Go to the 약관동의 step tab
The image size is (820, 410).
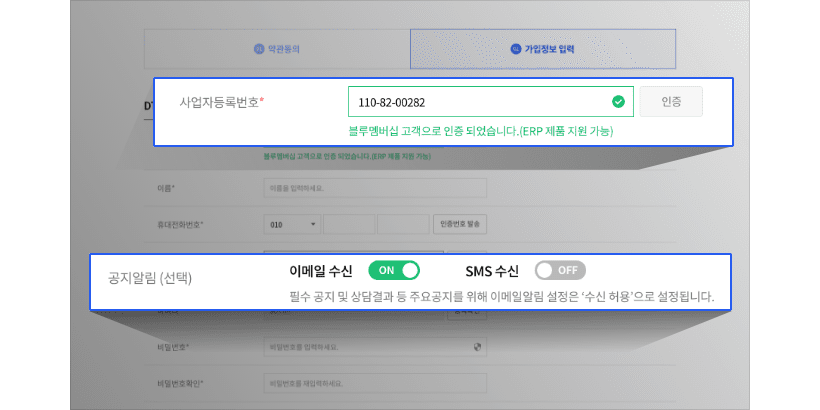pyautogui.click(x=277, y=49)
